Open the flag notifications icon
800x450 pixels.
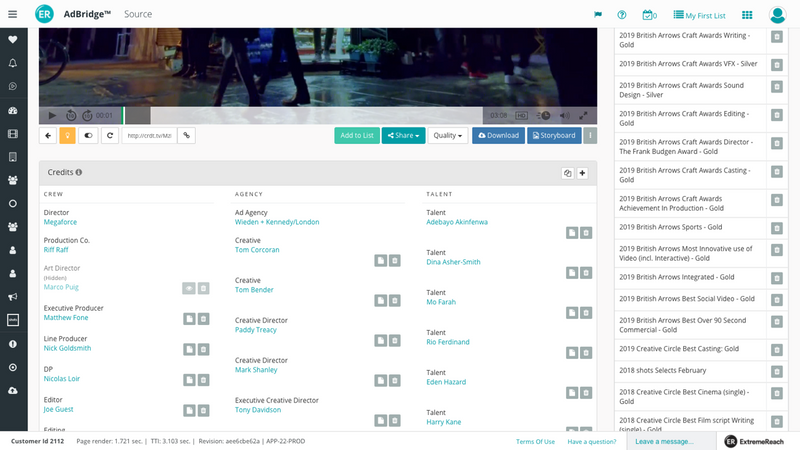click(x=598, y=15)
